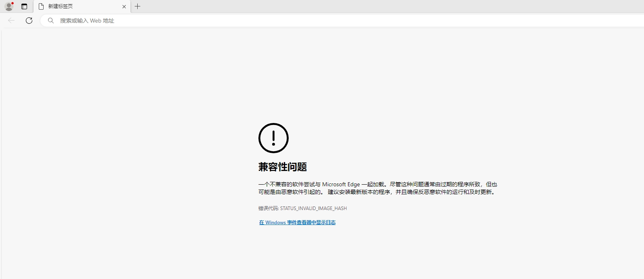The width and height of the screenshot is (644, 279).
Task: Click the magnifier icon in address bar
Action: coord(51,21)
